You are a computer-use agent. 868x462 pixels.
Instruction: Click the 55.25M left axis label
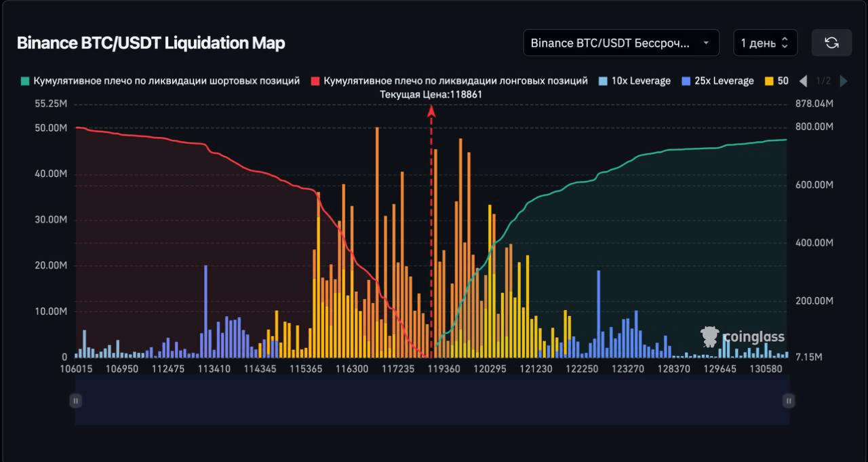(51, 104)
